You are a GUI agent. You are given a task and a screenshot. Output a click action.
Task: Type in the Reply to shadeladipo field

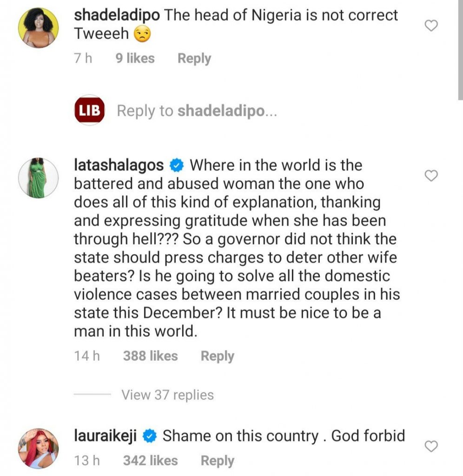197,111
